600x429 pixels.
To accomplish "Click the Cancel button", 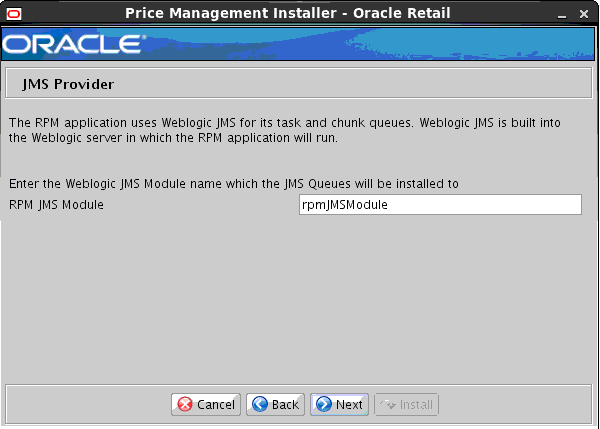I will pos(206,404).
